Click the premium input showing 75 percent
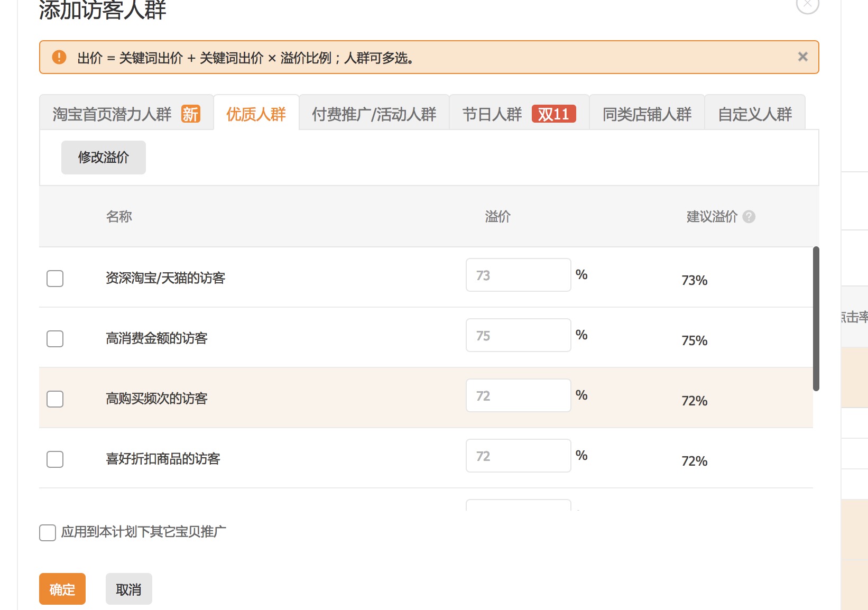Image resolution: width=868 pixels, height=610 pixels. pyautogui.click(x=518, y=335)
